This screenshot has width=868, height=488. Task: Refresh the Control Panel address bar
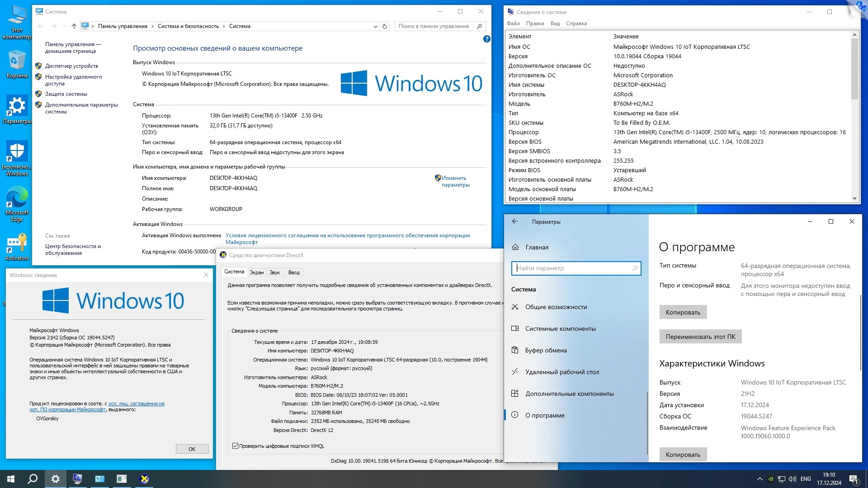click(385, 26)
